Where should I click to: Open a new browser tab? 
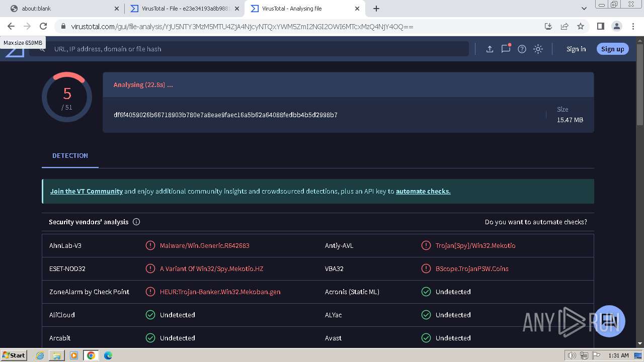pos(376,9)
